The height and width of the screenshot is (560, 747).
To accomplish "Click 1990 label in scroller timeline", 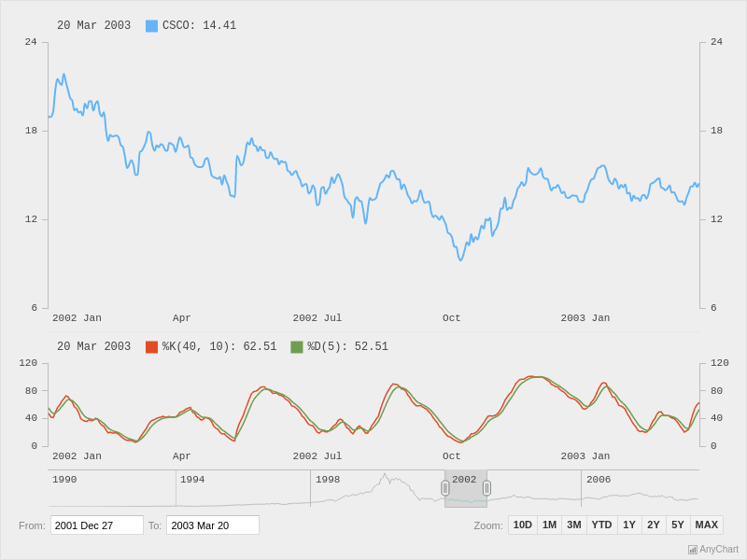I will pyautogui.click(x=64, y=480).
